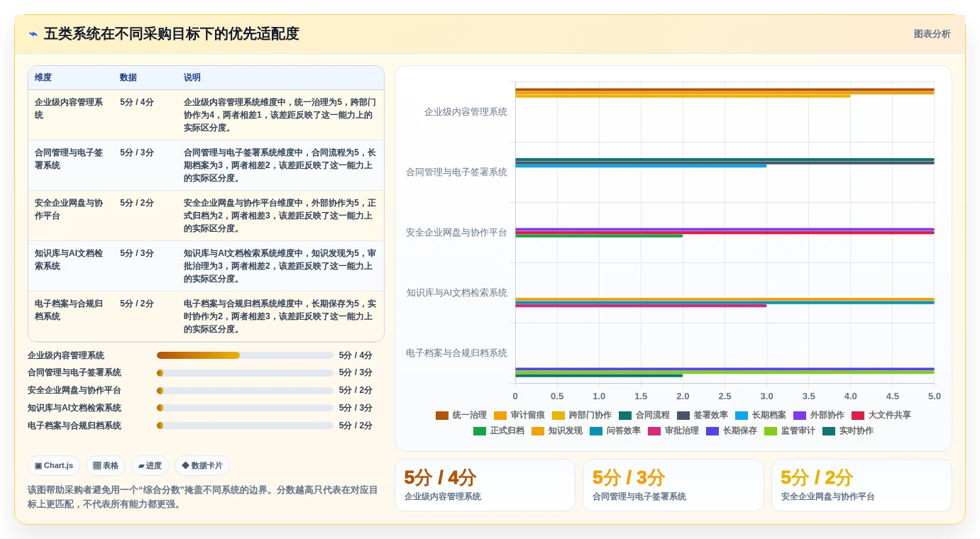Toggle the 跨部门协作 legend item
The image size is (980, 539).
tap(582, 415)
